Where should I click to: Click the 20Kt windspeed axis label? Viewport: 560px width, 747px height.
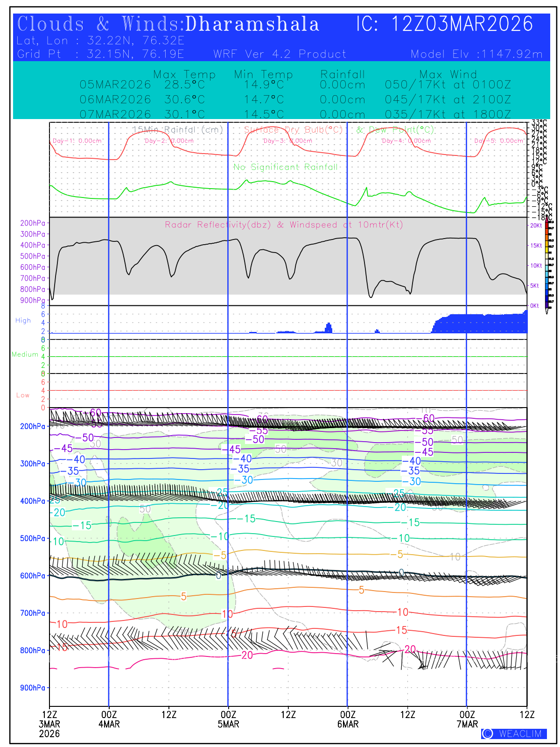536,226
